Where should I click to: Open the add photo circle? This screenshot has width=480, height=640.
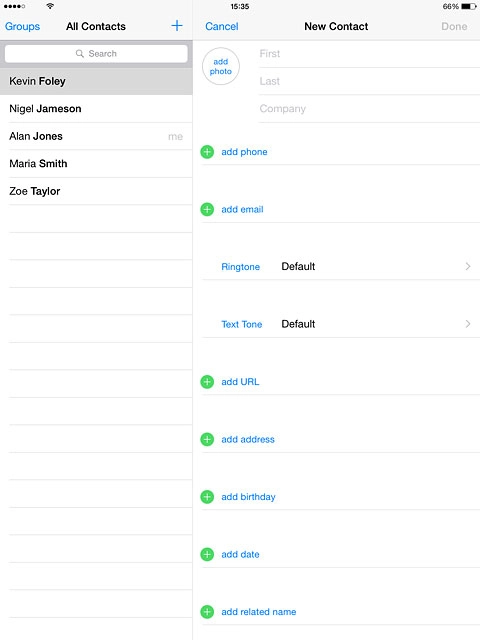pyautogui.click(x=221, y=66)
